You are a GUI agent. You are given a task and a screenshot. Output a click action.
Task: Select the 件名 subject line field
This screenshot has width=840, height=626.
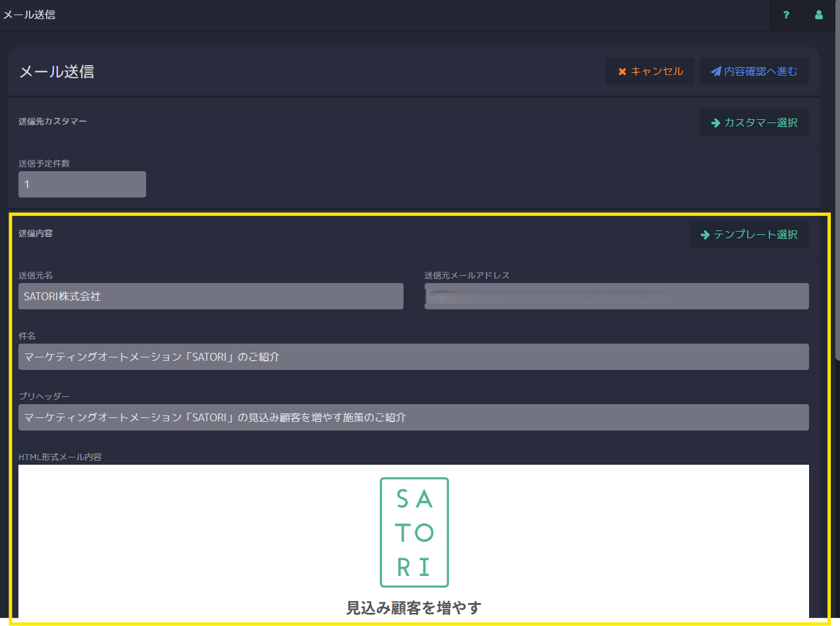[413, 357]
